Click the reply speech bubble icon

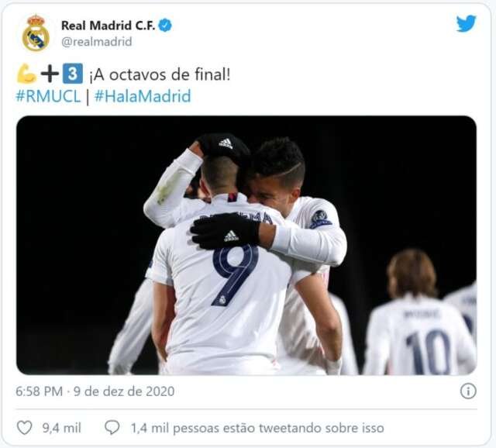coord(112,428)
